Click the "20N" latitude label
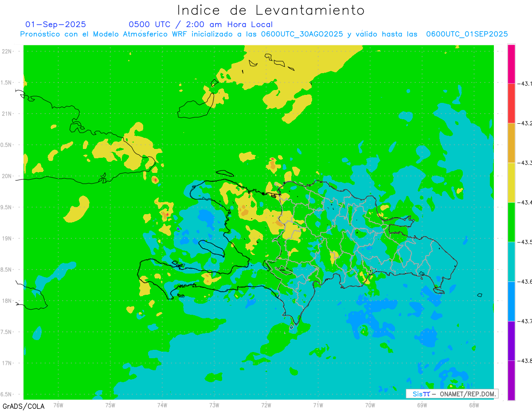 click(7, 176)
